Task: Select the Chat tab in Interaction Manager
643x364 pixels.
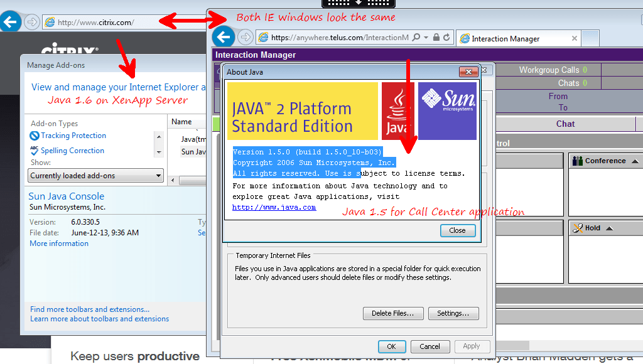Action: 565,124
